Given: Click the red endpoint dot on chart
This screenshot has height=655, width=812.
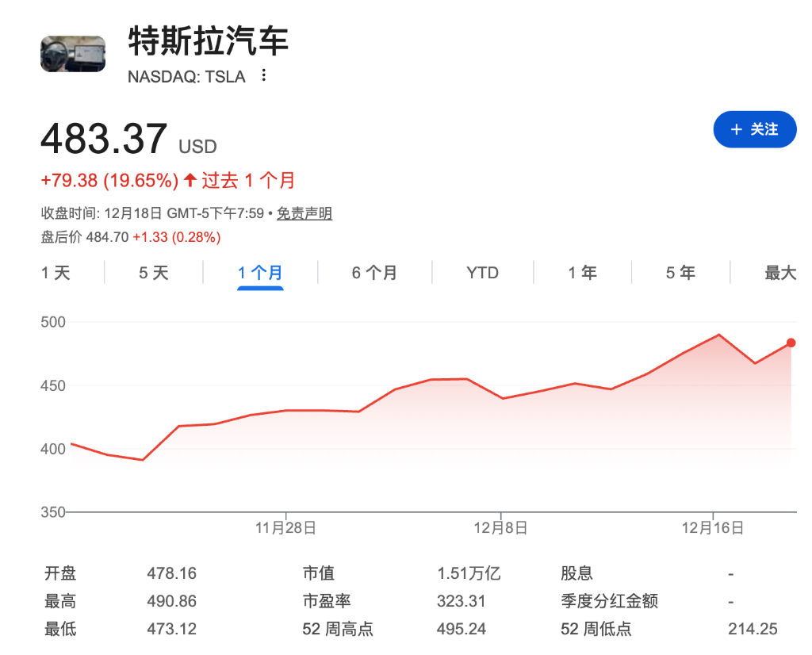Looking at the screenshot, I should [791, 343].
